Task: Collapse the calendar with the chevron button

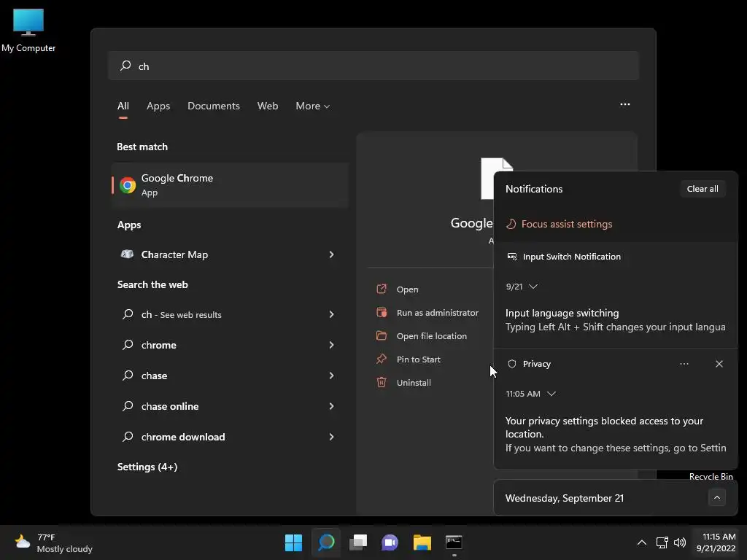Action: (717, 497)
